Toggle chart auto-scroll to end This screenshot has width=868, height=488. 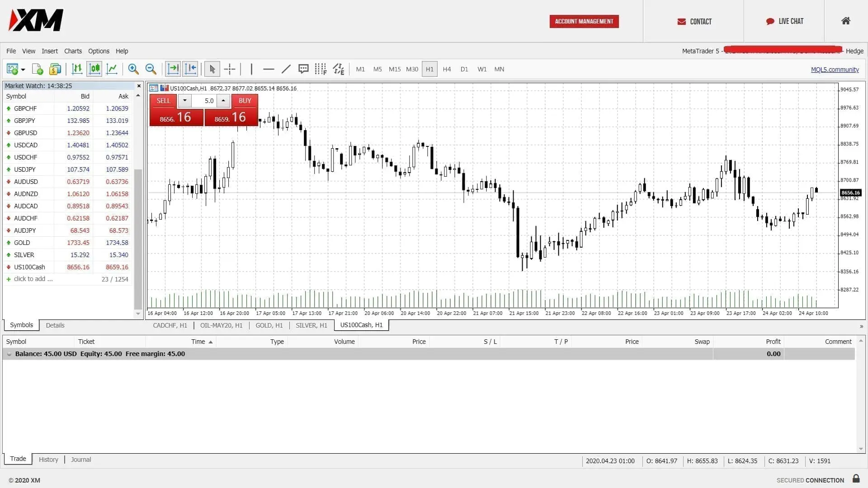[173, 69]
